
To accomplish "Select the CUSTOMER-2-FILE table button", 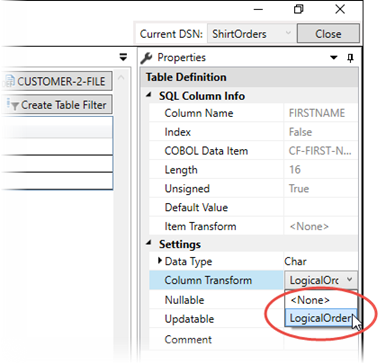I will pos(57,81).
